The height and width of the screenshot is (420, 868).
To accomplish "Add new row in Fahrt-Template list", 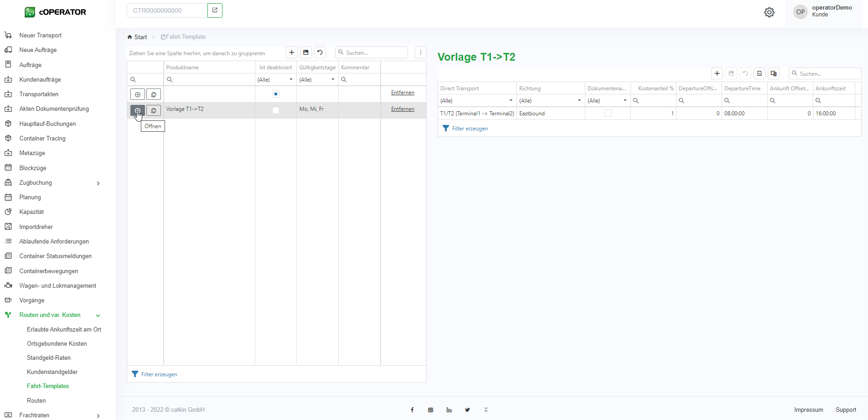I will click(292, 52).
